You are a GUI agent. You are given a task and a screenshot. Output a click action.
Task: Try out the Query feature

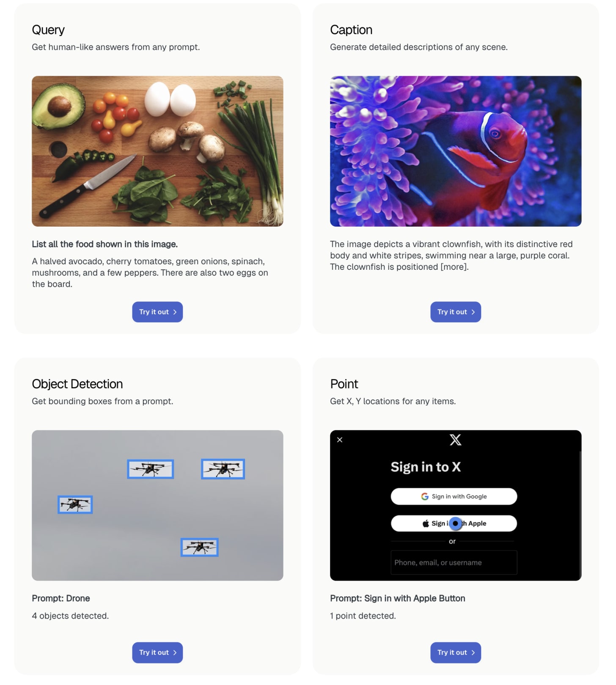coord(157,312)
